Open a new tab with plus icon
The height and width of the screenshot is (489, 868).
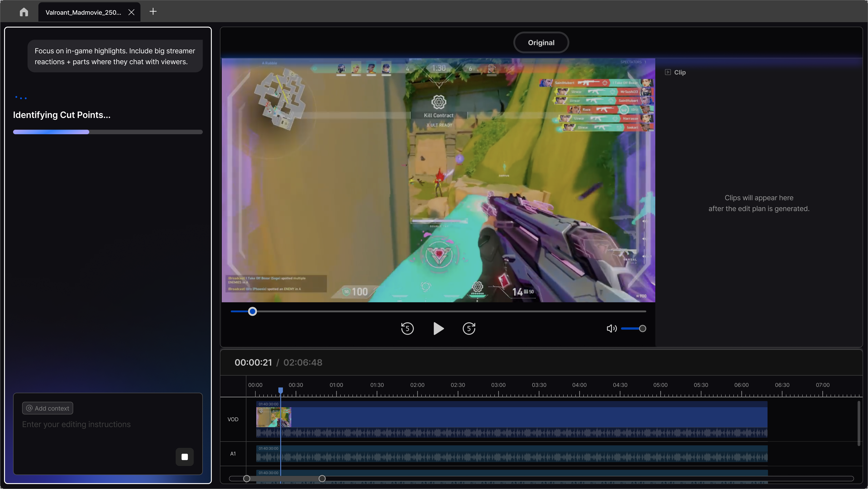[153, 12]
